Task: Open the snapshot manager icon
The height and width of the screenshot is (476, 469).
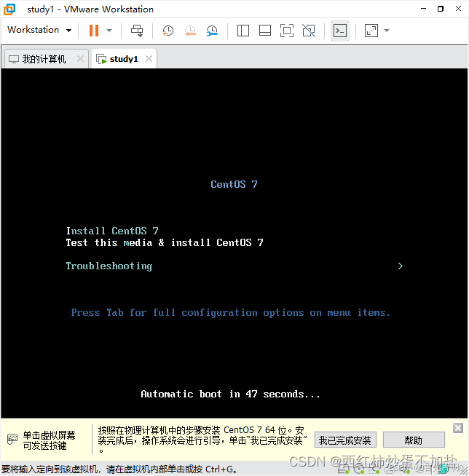Action: click(x=212, y=31)
